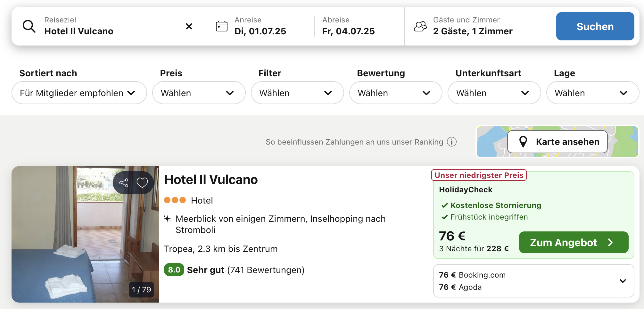Screen dimensions: 644x309
Task: Click the sparkle highlights icon
Action: [167, 219]
